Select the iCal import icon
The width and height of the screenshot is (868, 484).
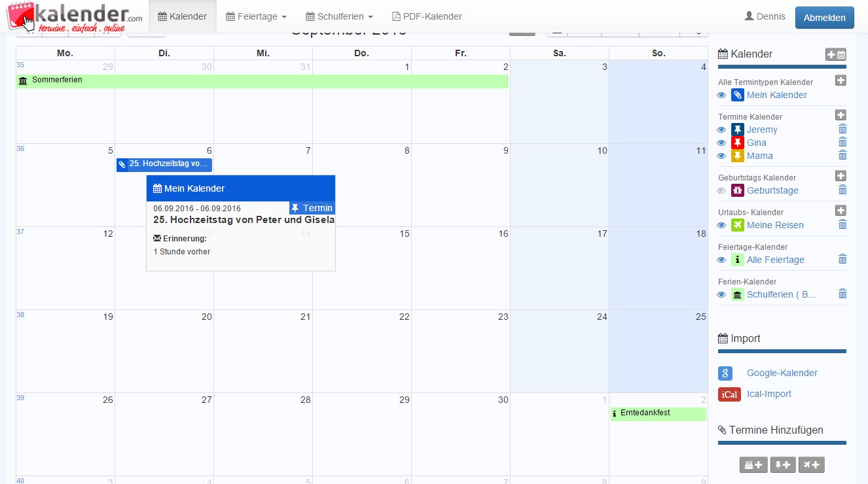pos(729,394)
